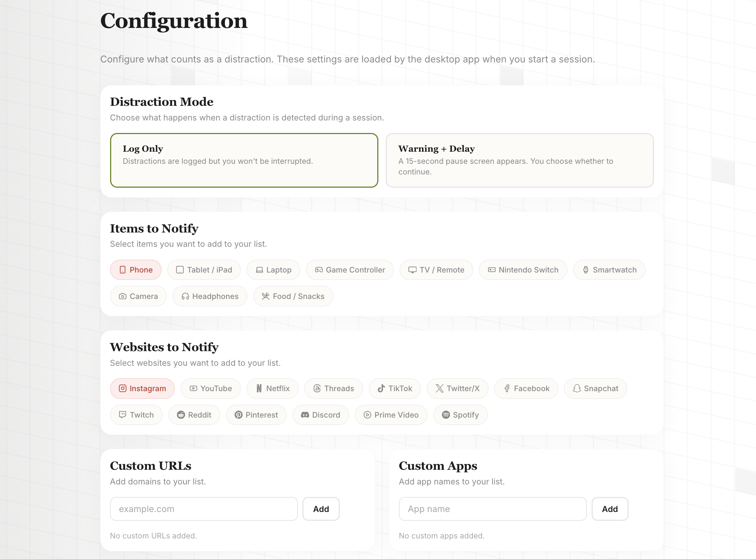Click the Nintendo Switch icon
Viewport: 756px width, 559px height.
(492, 270)
